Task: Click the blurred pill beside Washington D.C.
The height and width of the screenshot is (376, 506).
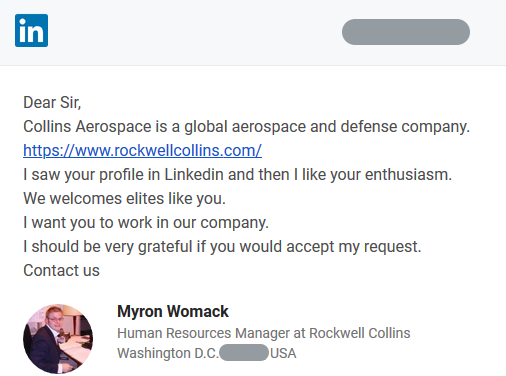Action: tap(244, 353)
